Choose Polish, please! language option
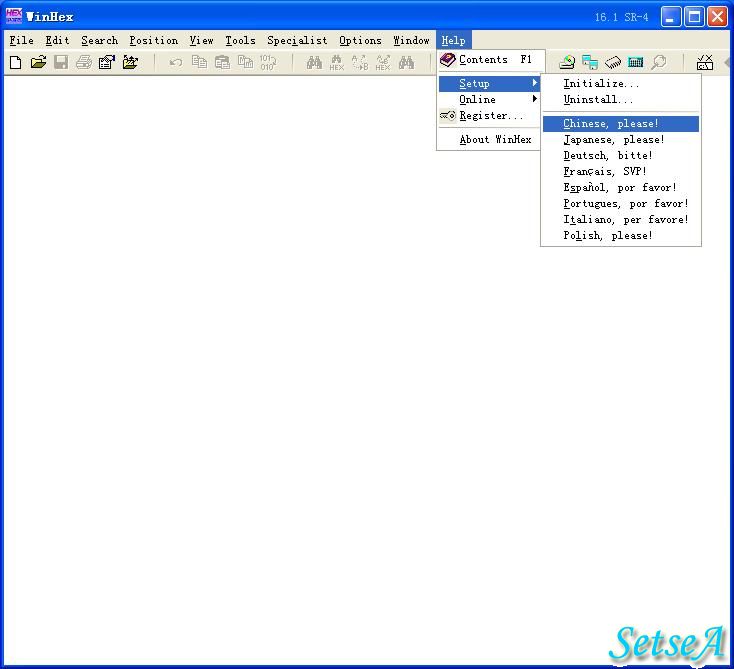Viewport: 734px width, 669px height. 621,235
